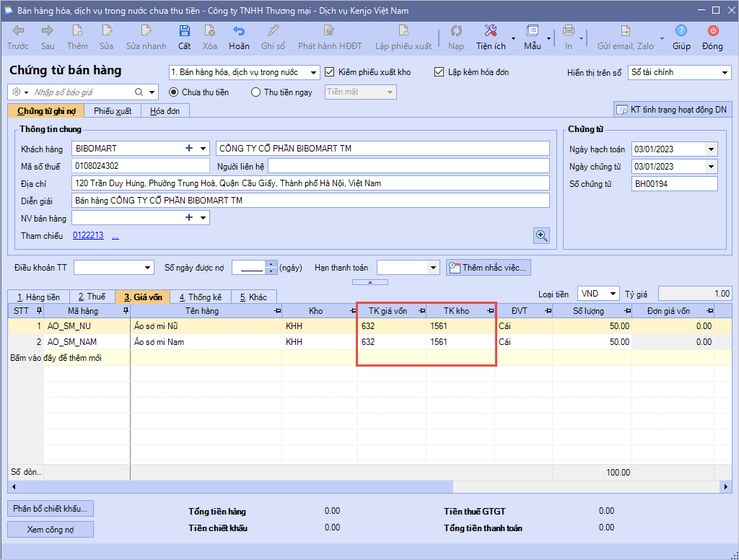Click the Hoãn undo icon
Viewport: 739px width, 560px height.
pyautogui.click(x=239, y=31)
